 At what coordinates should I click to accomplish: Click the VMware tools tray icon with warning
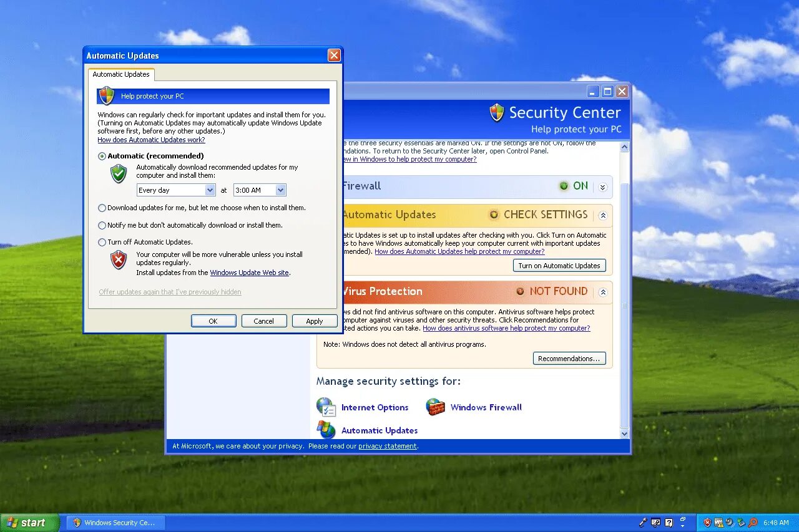point(718,523)
